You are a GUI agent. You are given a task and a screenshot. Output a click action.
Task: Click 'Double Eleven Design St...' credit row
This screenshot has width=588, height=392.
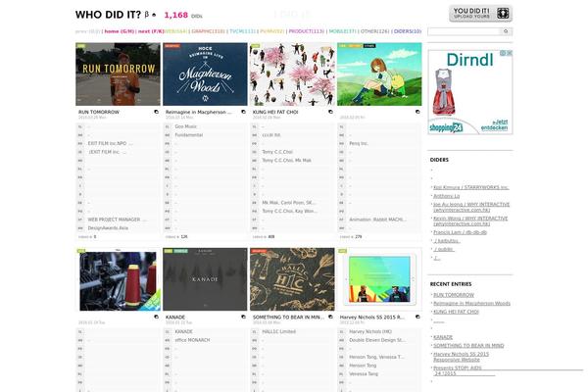[x=377, y=340]
